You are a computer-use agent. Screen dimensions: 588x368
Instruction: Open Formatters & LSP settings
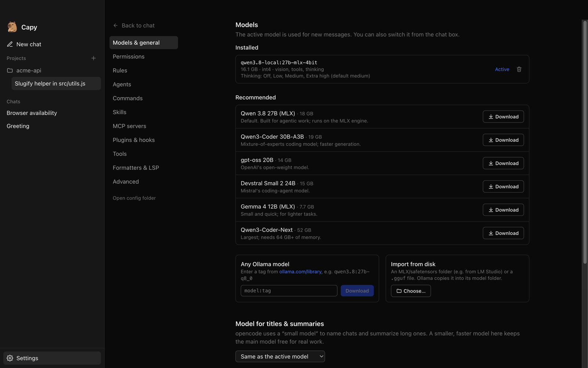click(x=144, y=168)
